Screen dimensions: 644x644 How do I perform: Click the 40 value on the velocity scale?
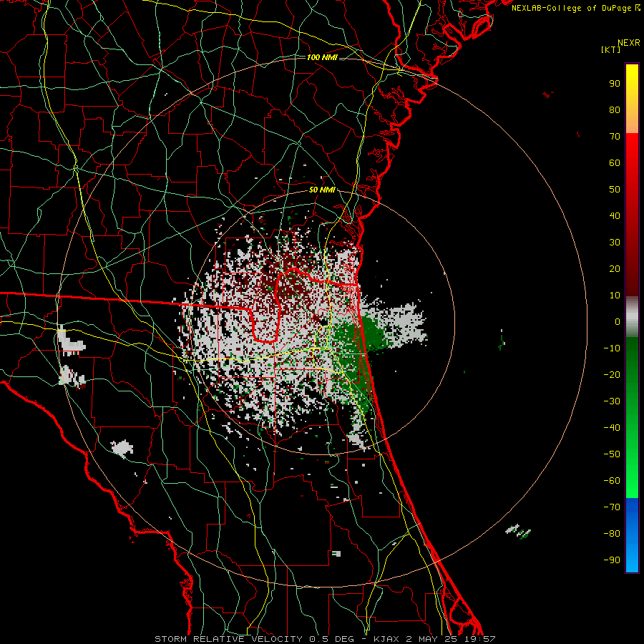[x=615, y=215]
